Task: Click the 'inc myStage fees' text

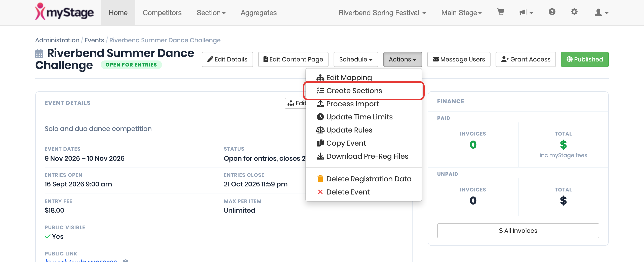Action: [563, 155]
